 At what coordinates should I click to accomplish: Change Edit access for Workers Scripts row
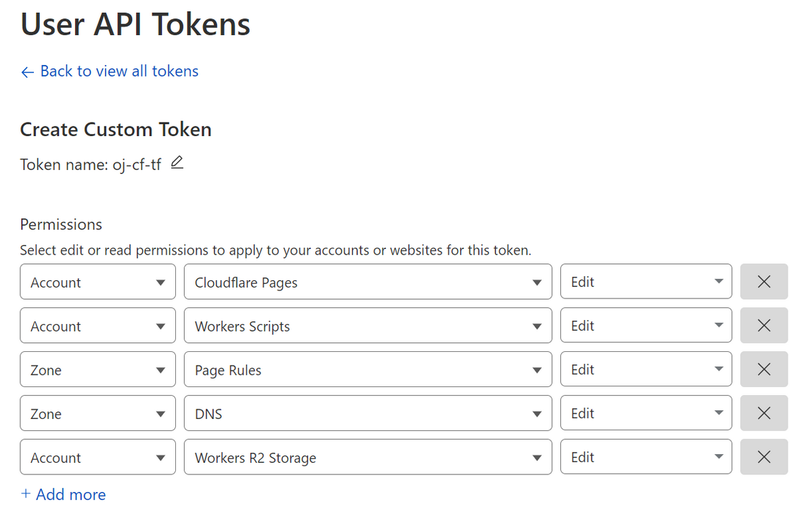tap(646, 325)
